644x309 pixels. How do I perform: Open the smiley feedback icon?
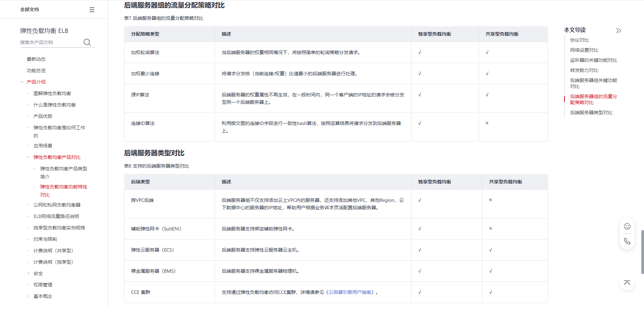[627, 226]
